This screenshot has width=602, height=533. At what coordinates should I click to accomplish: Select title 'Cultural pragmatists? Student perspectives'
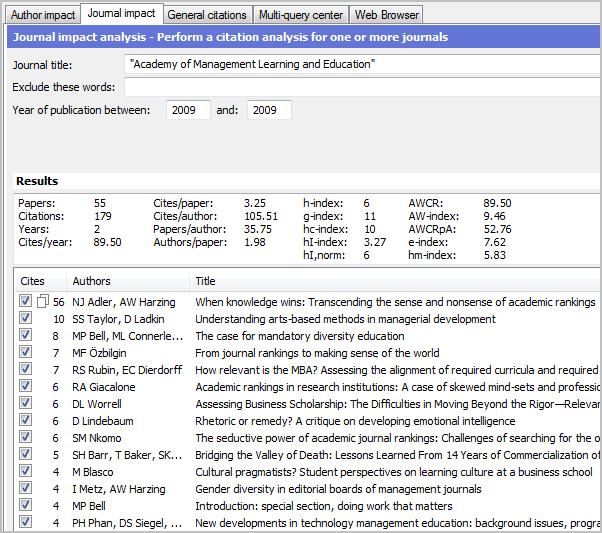394,472
